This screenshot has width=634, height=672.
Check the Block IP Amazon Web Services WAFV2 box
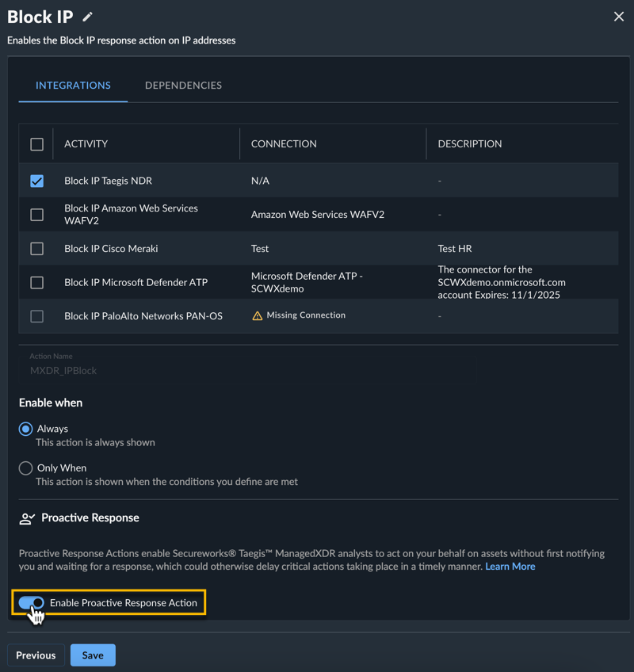37,214
